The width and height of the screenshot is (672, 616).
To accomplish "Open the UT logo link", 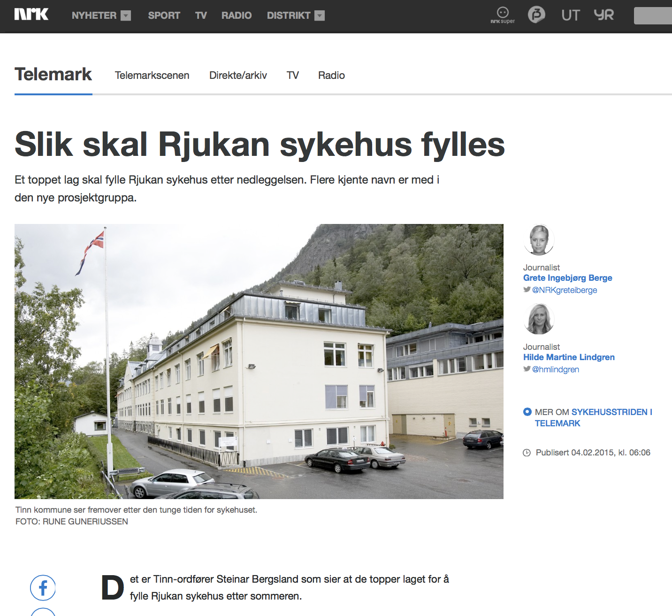I will [x=571, y=15].
